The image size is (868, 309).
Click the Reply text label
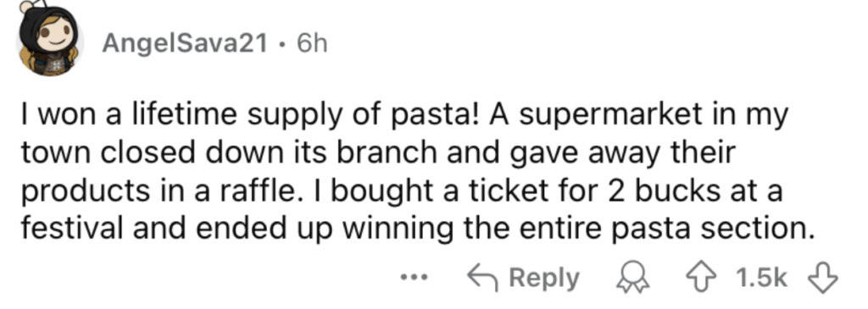[543, 279]
